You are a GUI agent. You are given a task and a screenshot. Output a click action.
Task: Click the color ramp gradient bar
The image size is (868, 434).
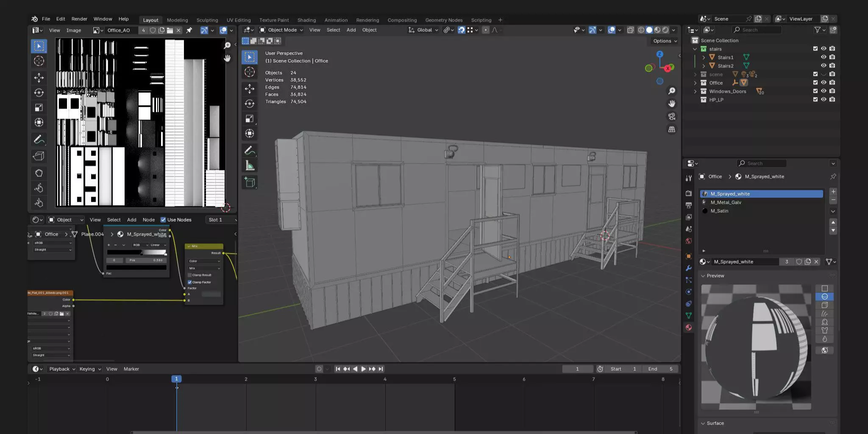coord(136,252)
